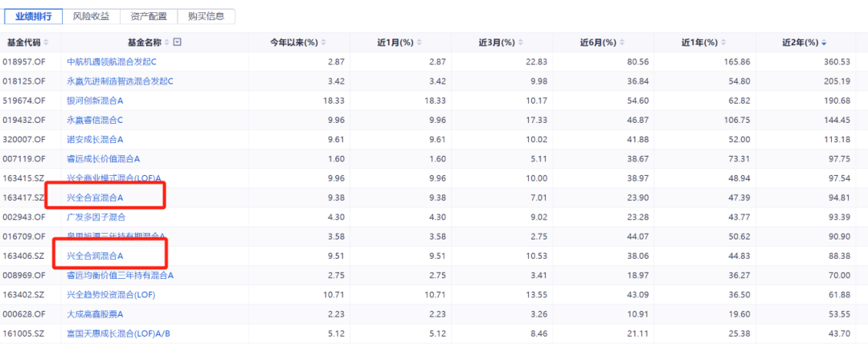The height and width of the screenshot is (352, 868).
Task: Click the 富国天惠成长混合(LOF)A/B link
Action: click(119, 334)
